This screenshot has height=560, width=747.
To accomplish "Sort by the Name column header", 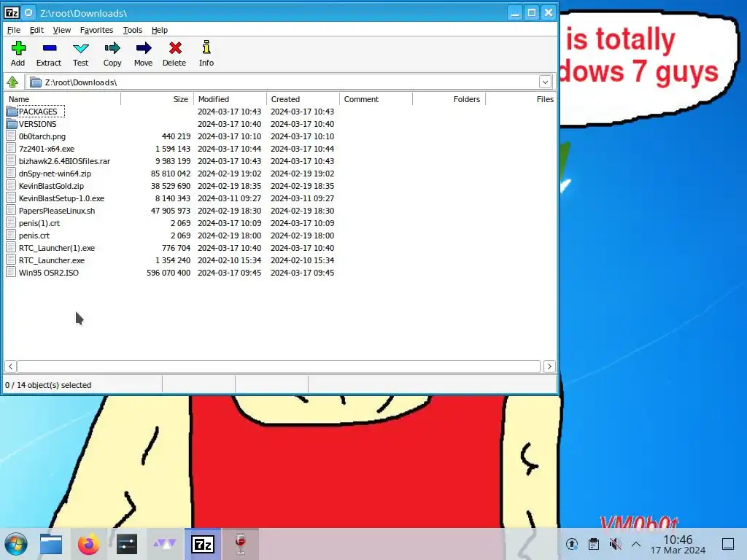I will click(x=63, y=99).
